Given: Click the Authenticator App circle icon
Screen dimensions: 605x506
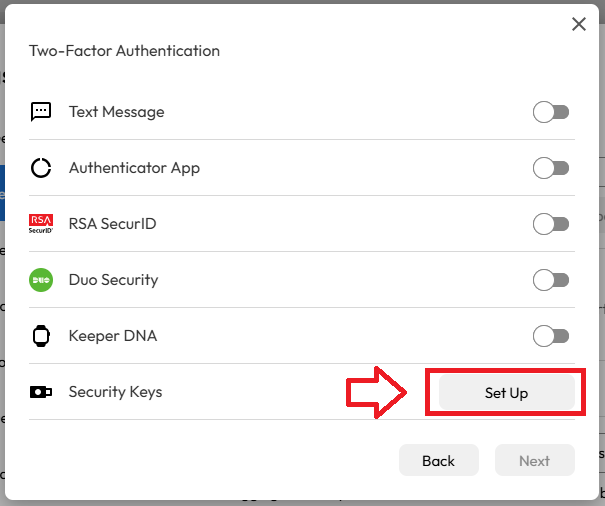Looking at the screenshot, I should pos(41,168).
